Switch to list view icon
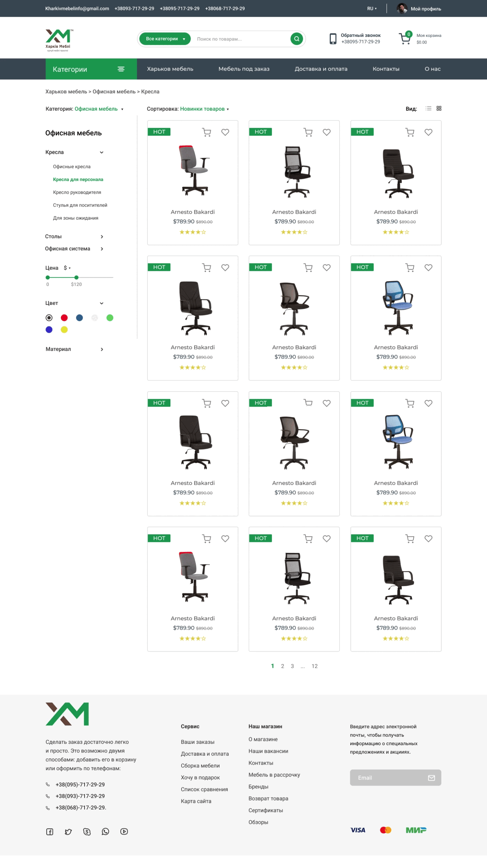 click(x=428, y=108)
